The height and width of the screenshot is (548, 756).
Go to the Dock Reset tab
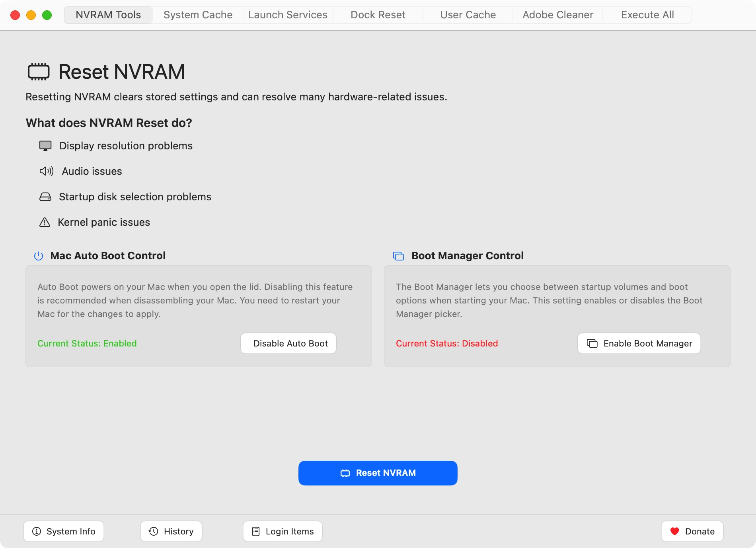click(378, 15)
